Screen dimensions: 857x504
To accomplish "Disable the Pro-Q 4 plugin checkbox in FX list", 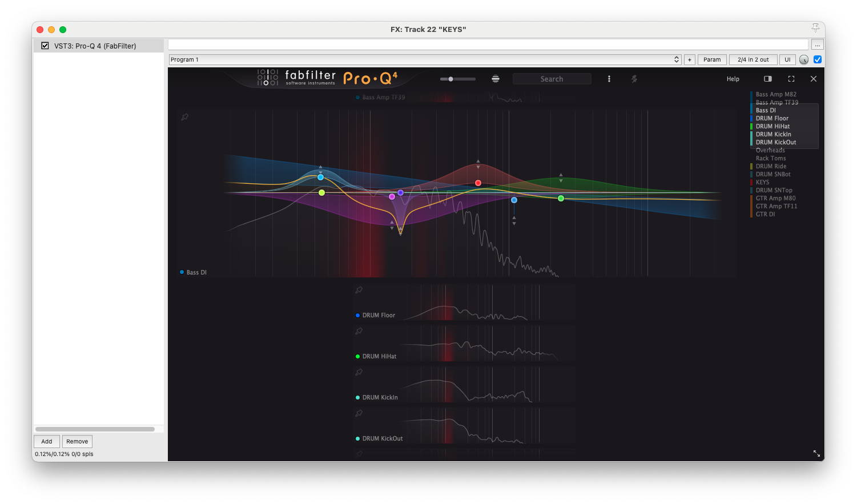I will coord(45,46).
